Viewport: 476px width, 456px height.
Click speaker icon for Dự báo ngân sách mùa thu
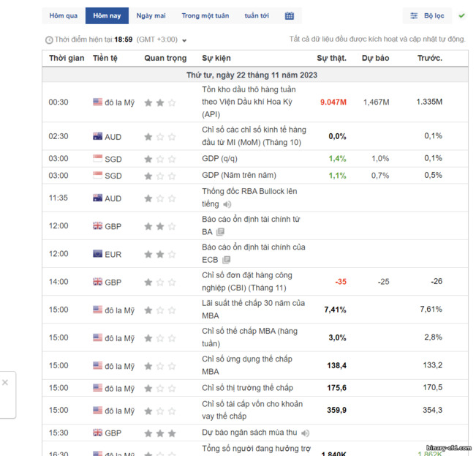pyautogui.click(x=305, y=433)
